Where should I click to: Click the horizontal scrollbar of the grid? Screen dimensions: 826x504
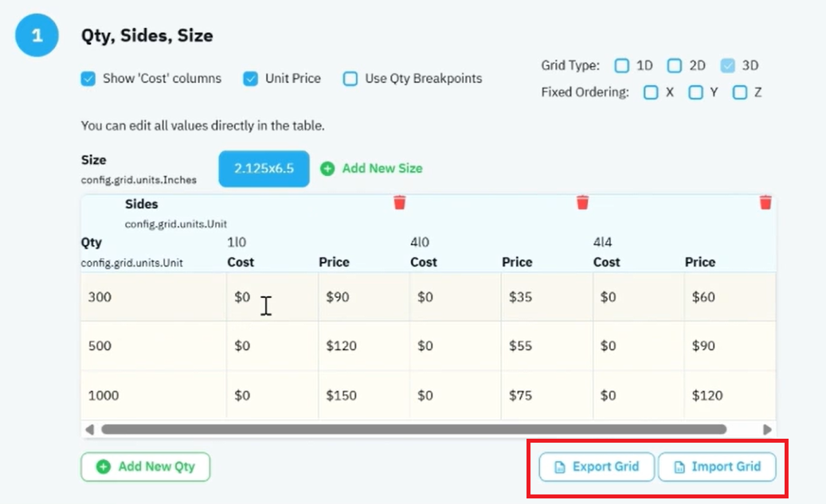point(414,430)
